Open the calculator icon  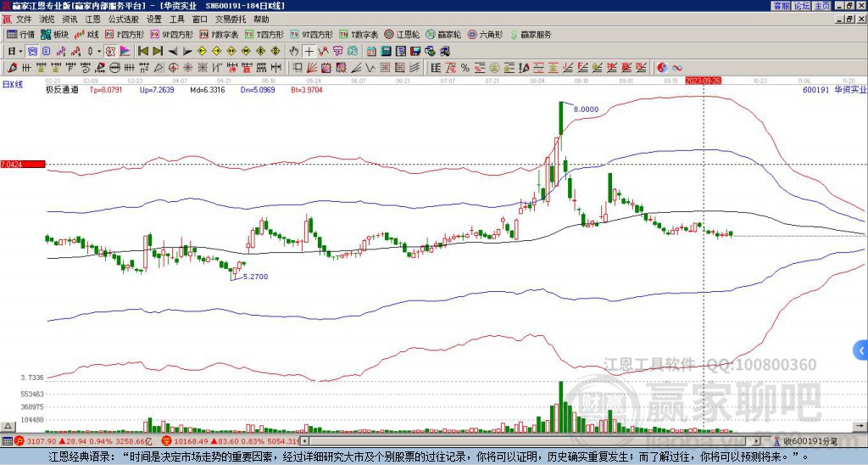point(386,52)
